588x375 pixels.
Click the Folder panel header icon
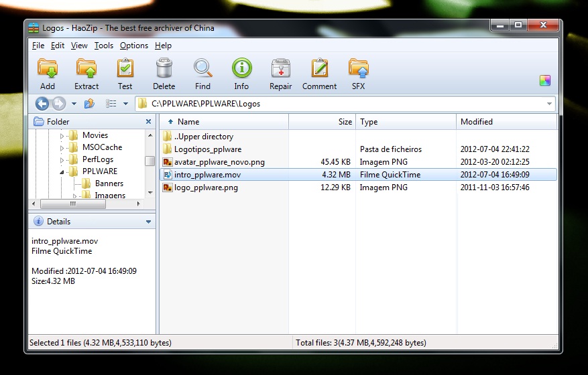pos(39,121)
